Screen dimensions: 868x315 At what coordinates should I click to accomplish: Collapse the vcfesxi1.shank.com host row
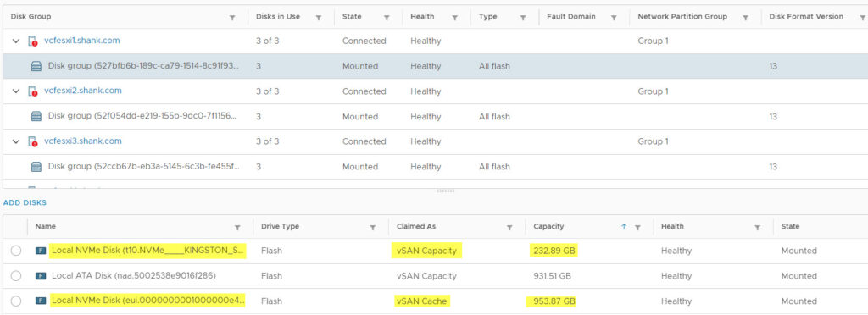16,41
